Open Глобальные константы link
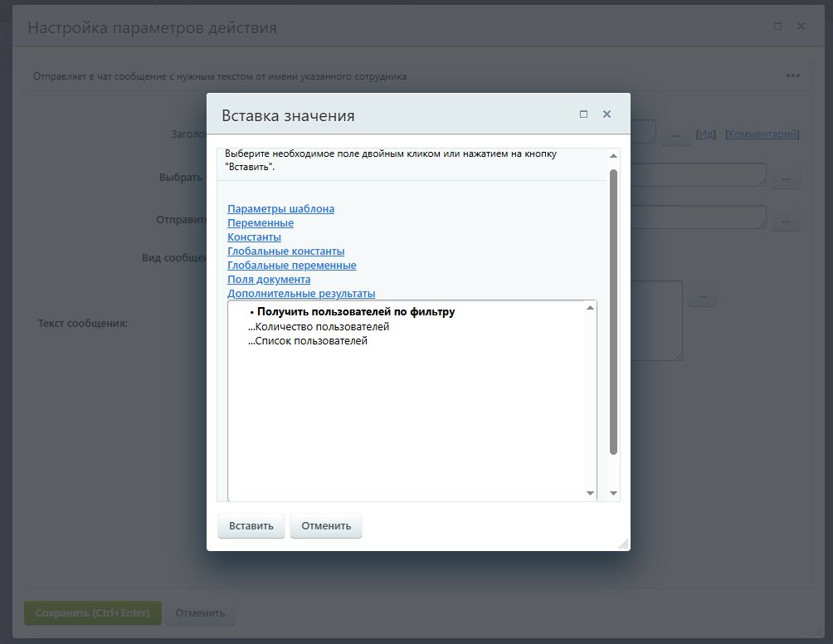 [285, 251]
